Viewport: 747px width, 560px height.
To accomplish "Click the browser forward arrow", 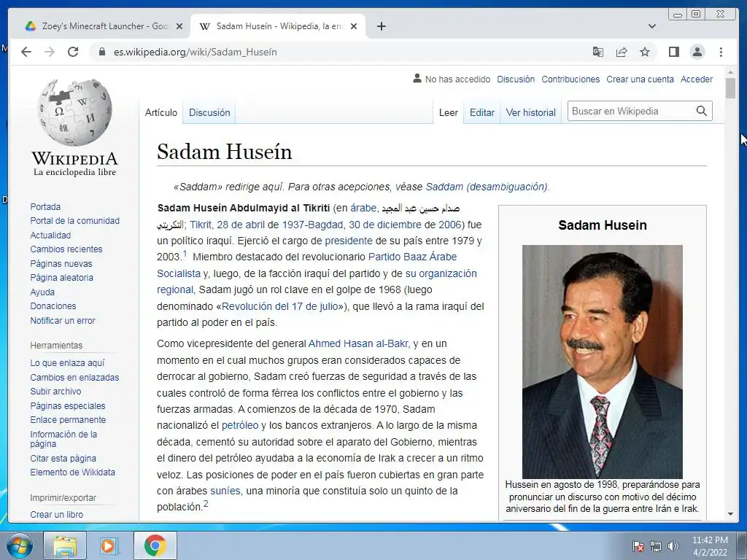I will click(x=50, y=52).
